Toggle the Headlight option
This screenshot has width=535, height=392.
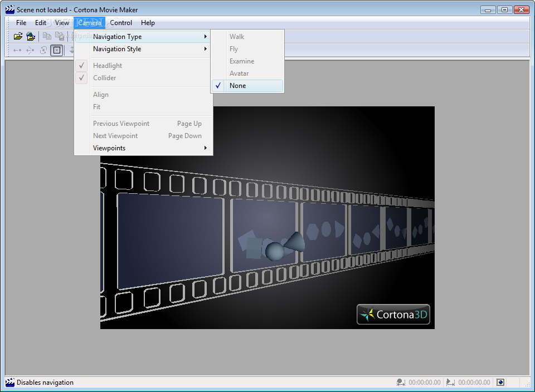143,66
